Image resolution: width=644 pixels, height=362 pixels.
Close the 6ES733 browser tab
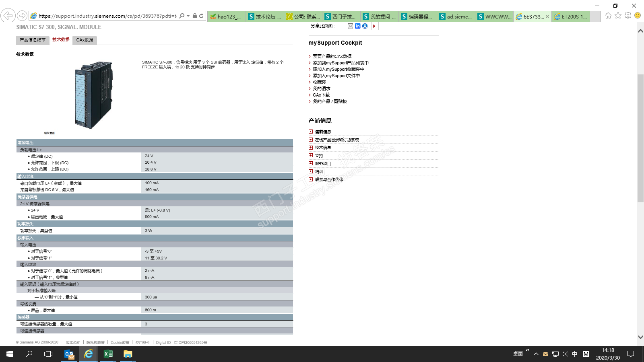[x=547, y=16]
